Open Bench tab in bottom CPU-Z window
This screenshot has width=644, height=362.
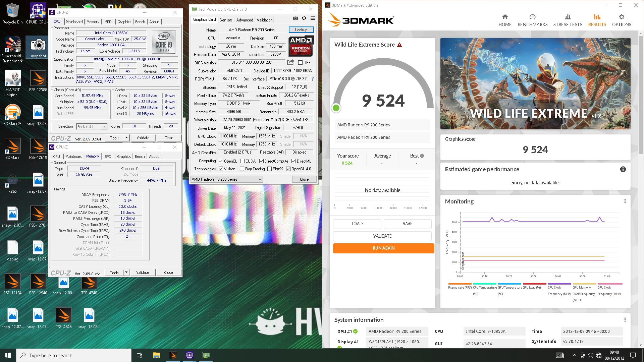point(140,157)
